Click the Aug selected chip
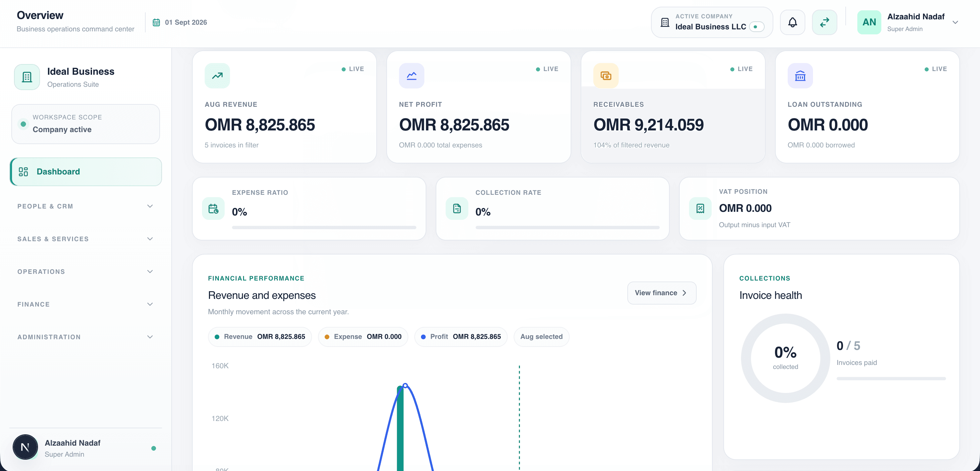 point(541,337)
